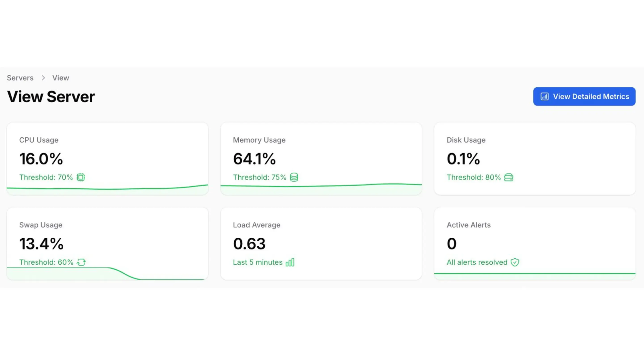Click the swap refresh icon on Swap Usage card
Image resolution: width=644 pixels, height=355 pixels.
(x=81, y=262)
